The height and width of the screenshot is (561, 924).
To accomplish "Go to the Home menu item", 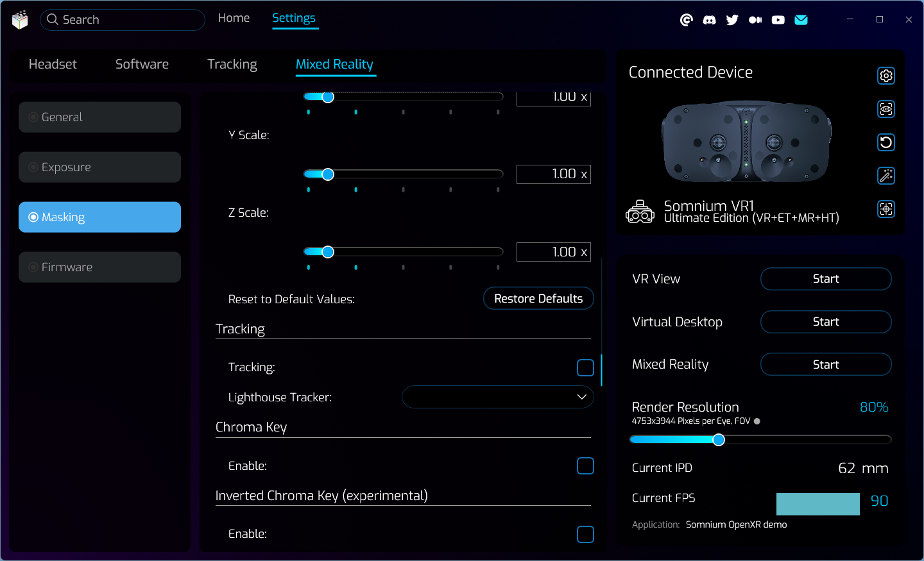I will [x=234, y=18].
